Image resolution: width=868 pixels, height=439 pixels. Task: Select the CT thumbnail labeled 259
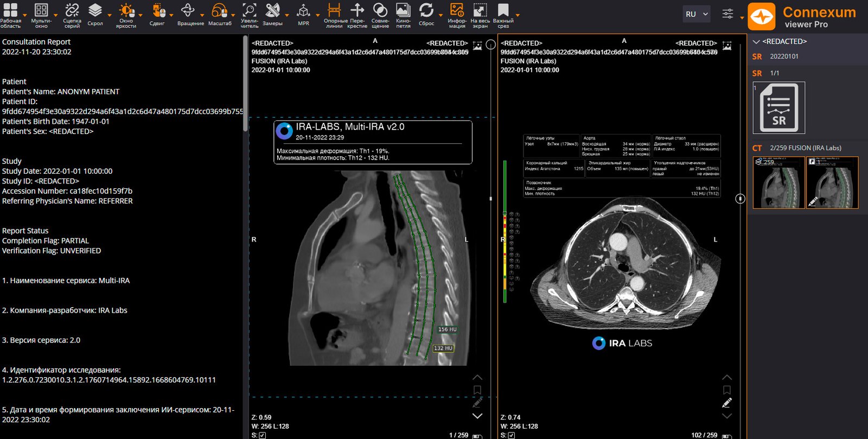tap(779, 182)
